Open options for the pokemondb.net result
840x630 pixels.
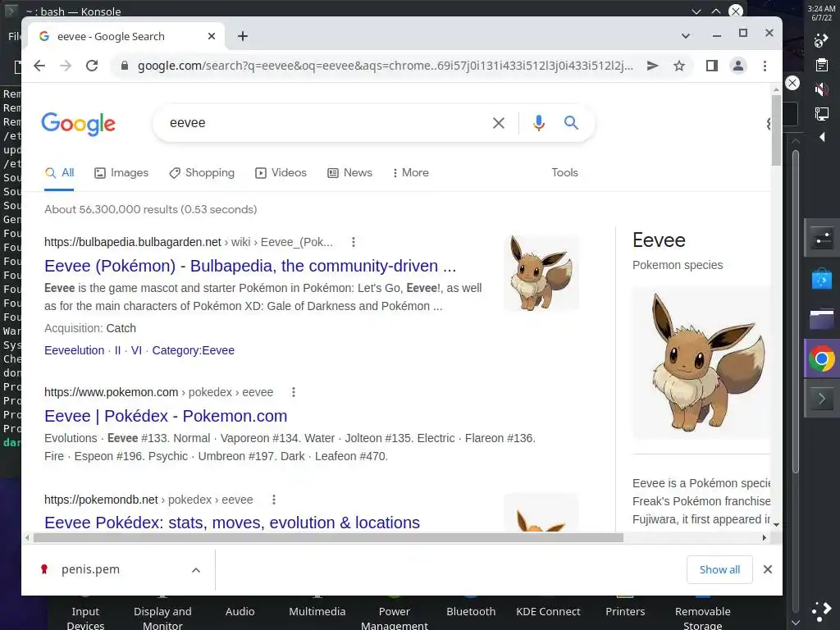[x=274, y=500]
